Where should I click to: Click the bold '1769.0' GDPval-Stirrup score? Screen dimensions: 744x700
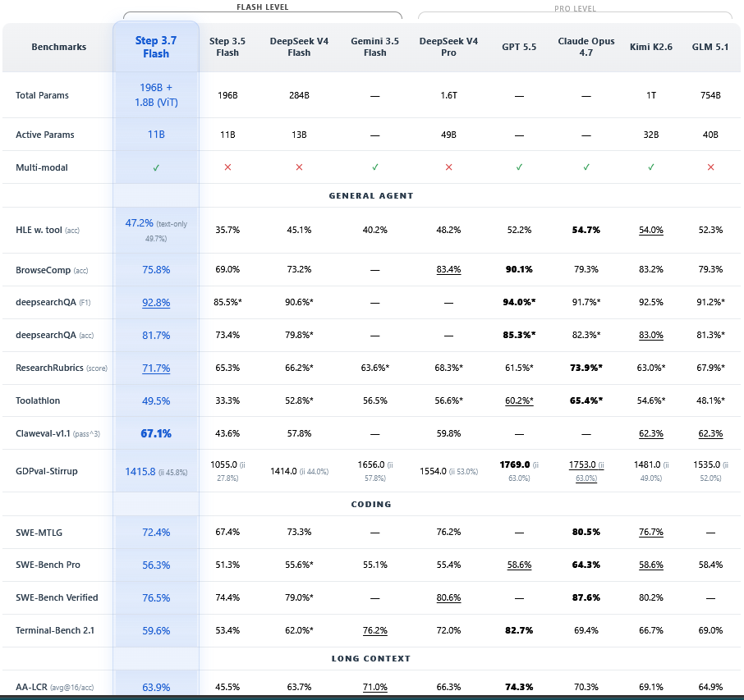(x=515, y=464)
